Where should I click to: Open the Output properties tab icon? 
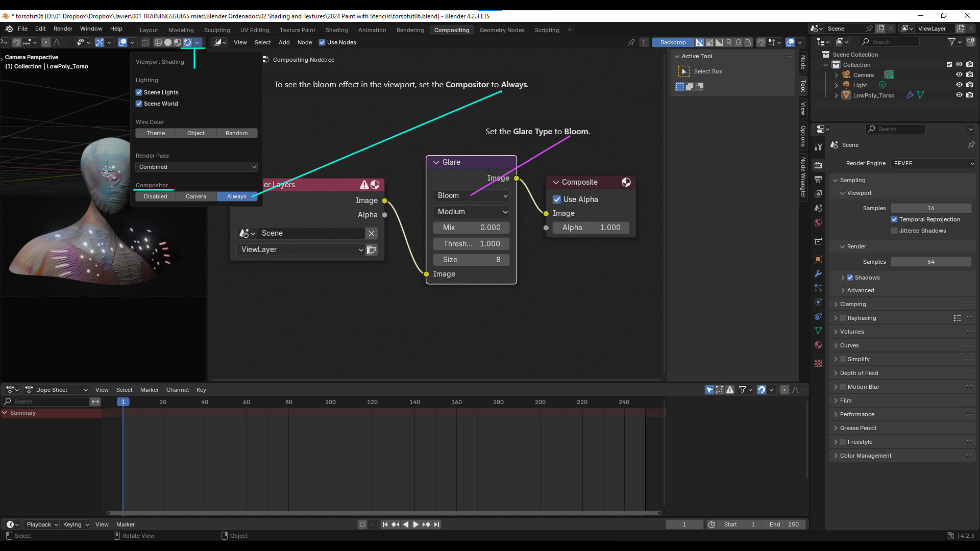tap(818, 180)
